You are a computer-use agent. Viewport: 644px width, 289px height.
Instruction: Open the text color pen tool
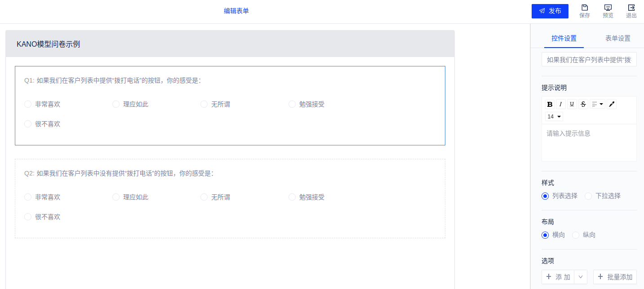click(x=611, y=104)
